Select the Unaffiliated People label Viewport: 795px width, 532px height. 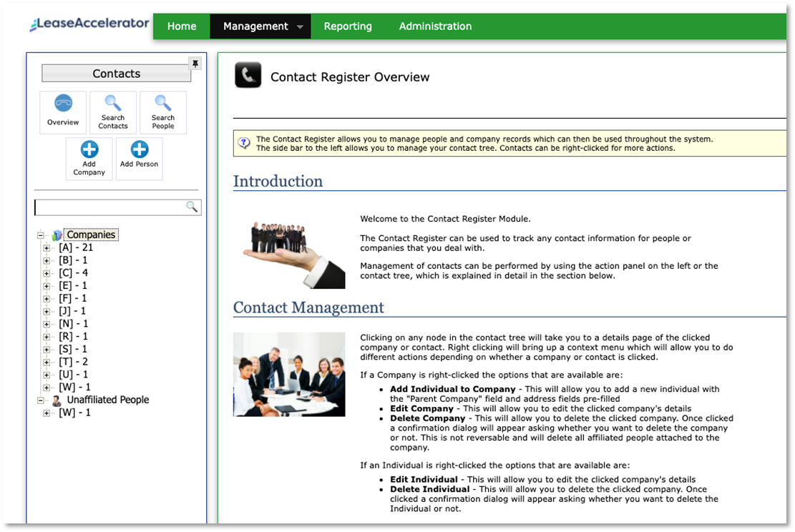[x=108, y=400]
